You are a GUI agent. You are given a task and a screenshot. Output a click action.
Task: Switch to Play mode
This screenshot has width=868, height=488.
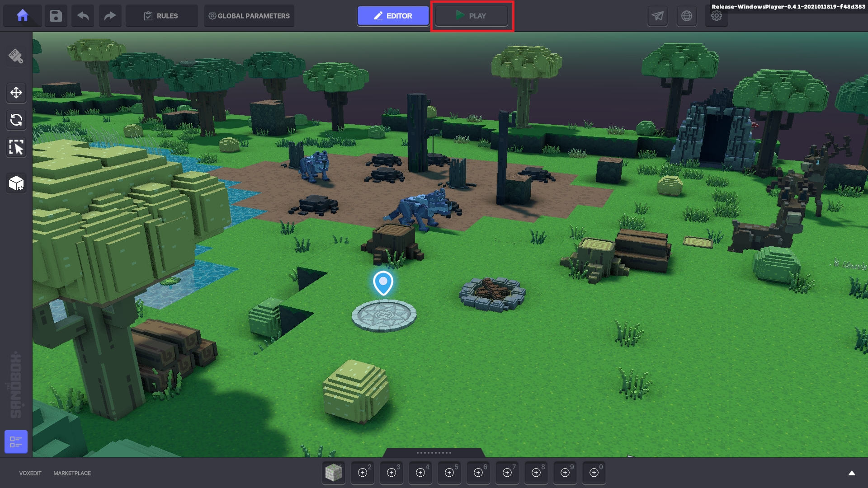tap(471, 16)
